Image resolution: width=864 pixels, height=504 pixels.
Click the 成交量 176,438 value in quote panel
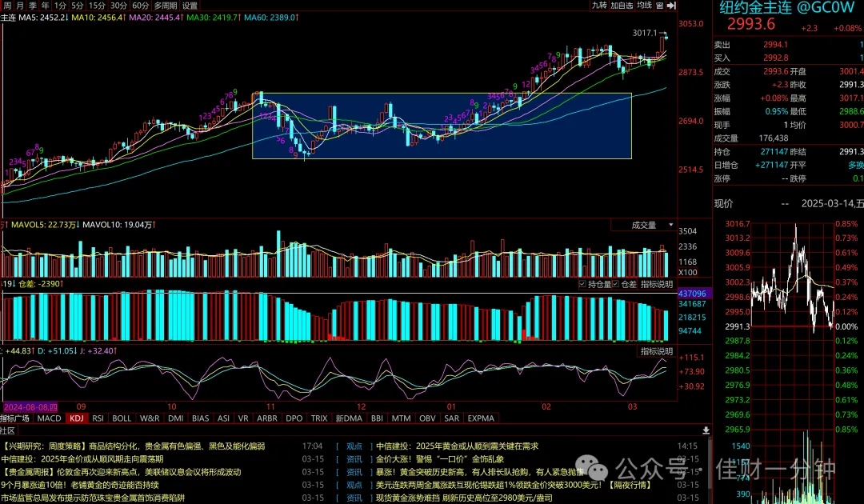pyautogui.click(x=774, y=138)
